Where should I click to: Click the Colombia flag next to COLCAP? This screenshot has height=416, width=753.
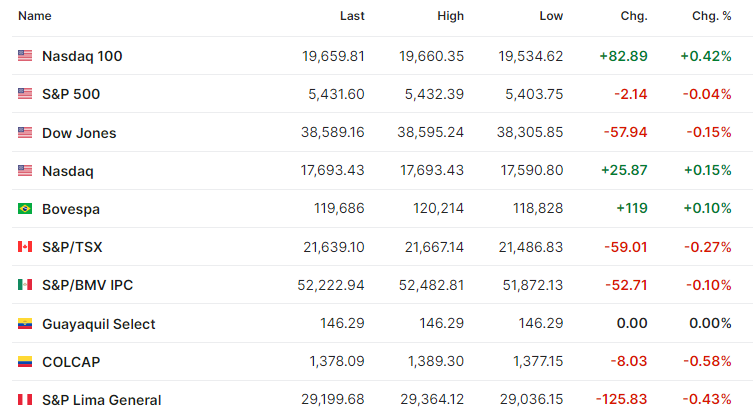[25, 361]
